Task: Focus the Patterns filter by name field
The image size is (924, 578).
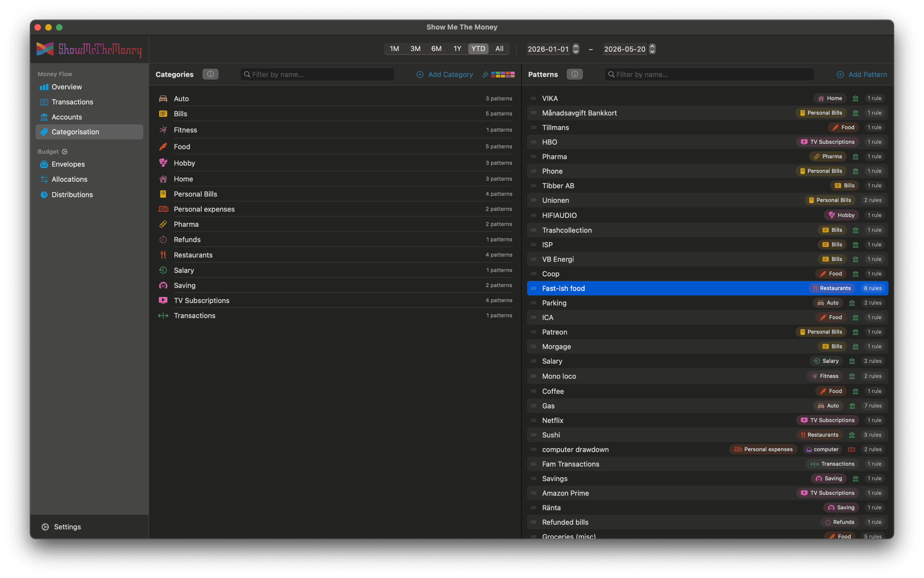Action: pos(709,74)
